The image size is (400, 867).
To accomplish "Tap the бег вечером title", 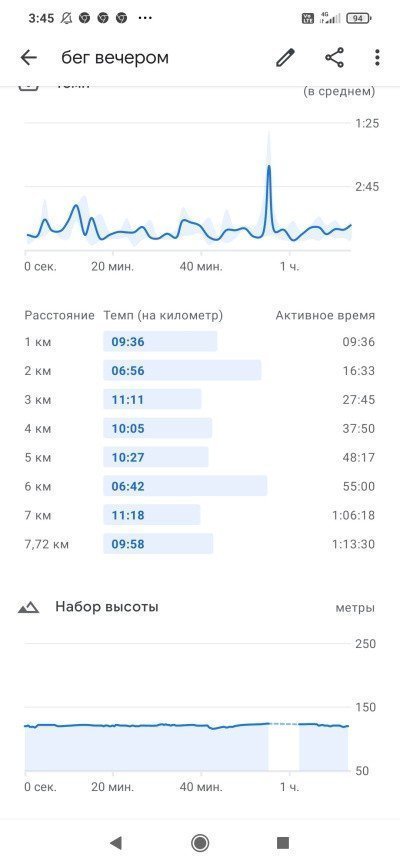I will point(115,58).
